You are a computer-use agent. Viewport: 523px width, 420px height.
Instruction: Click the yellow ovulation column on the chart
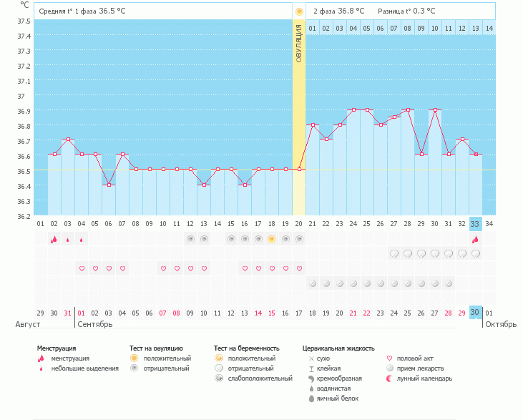tap(299, 117)
